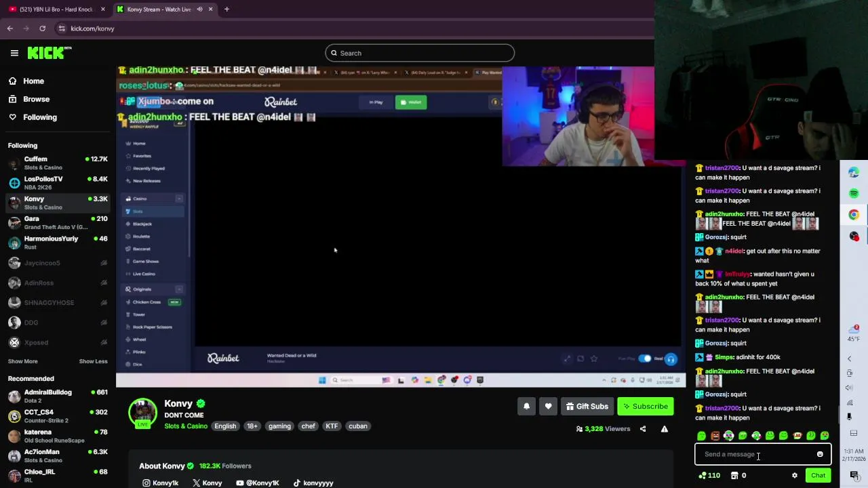The width and height of the screenshot is (868, 488).
Task: Open Ac7ionMan recommended channel
Action: (58, 455)
